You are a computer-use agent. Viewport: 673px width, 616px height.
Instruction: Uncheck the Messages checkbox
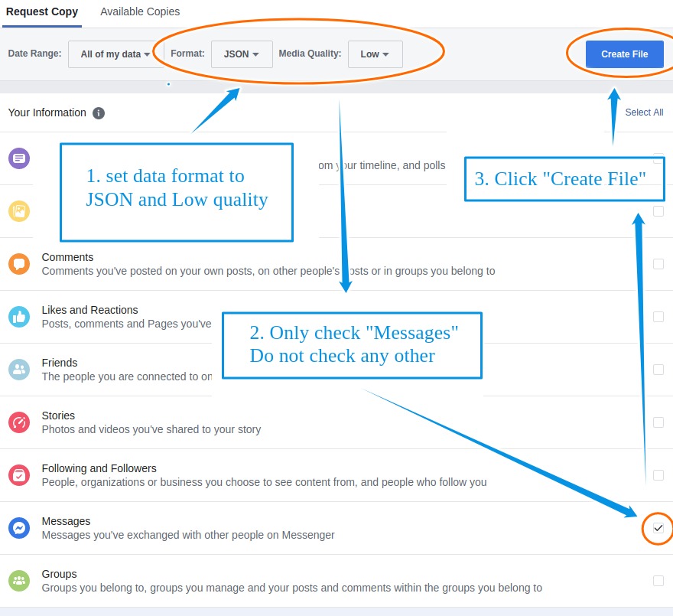658,528
